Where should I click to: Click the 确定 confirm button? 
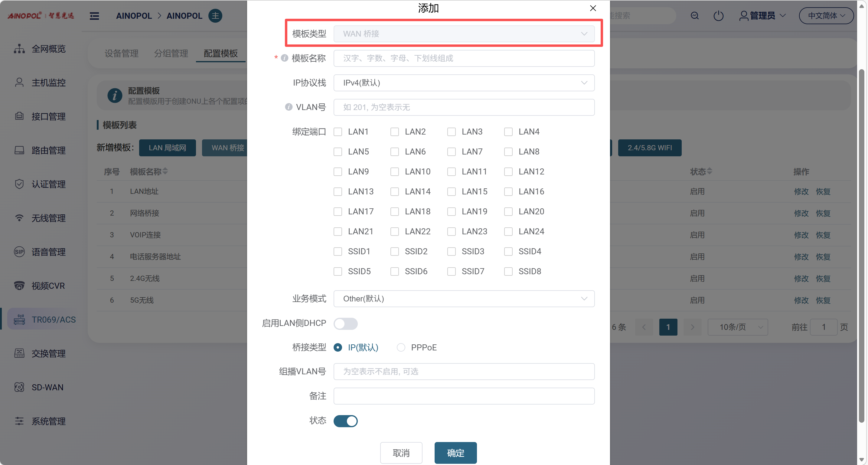[455, 453]
